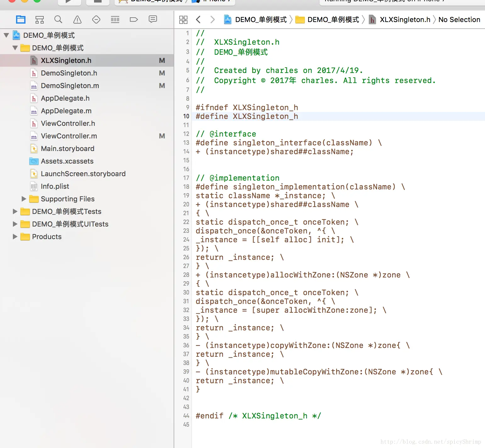Image resolution: width=485 pixels, height=448 pixels.
Task: Open XLXSingleton.h breadcrumb in jump bar
Action: (399, 20)
